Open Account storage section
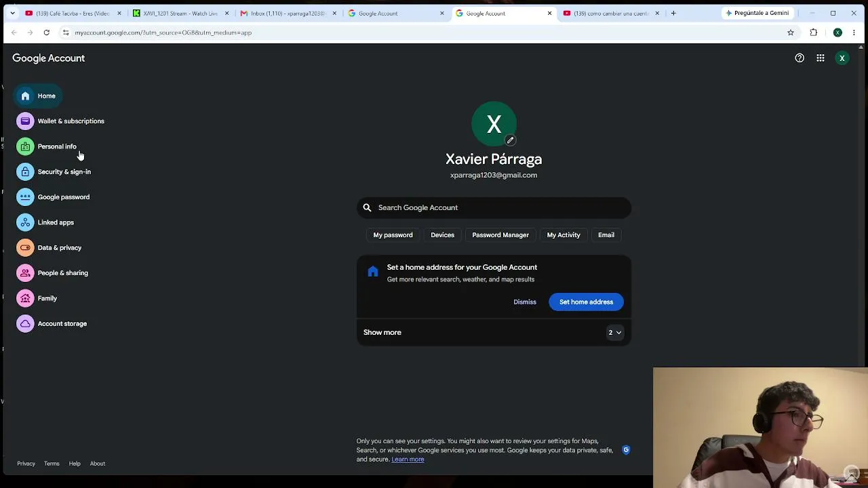Image resolution: width=868 pixels, height=488 pixels. click(x=52, y=324)
